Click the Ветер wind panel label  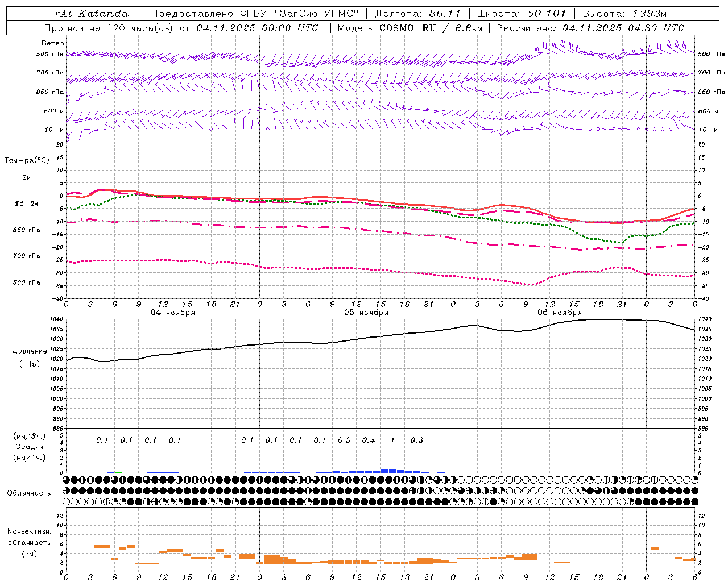click(x=53, y=43)
